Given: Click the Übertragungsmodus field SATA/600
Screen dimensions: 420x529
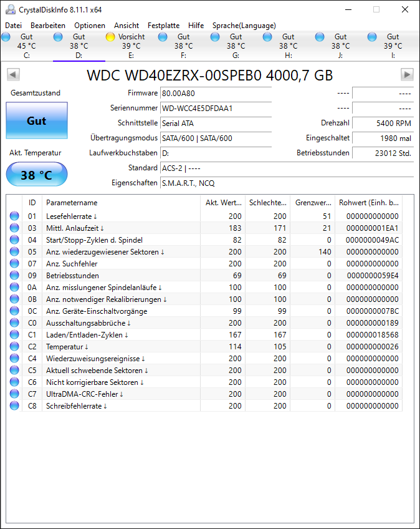Looking at the screenshot, I should (216, 138).
